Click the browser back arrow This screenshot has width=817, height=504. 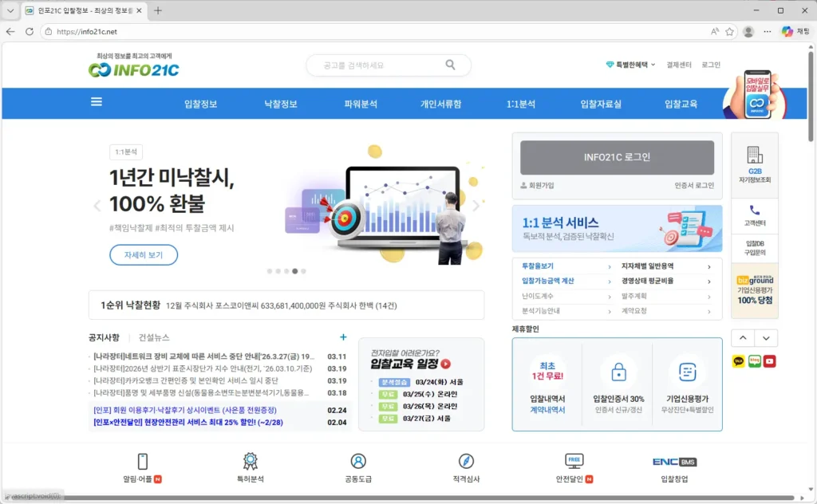[10, 32]
